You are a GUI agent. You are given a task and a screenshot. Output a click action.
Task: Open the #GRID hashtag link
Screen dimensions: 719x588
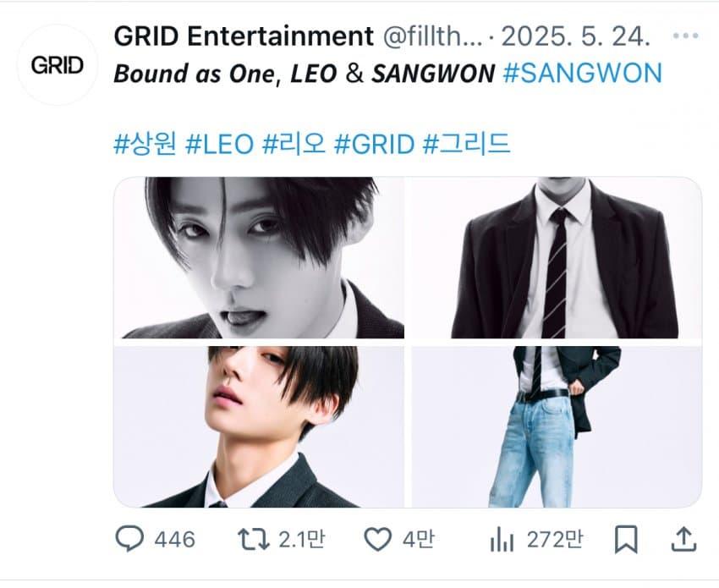[x=374, y=144]
